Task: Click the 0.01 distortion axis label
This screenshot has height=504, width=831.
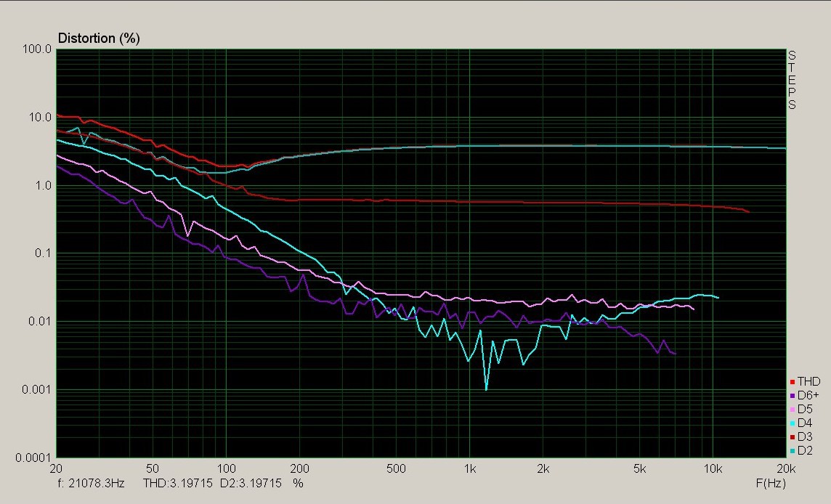Action: tap(41, 322)
